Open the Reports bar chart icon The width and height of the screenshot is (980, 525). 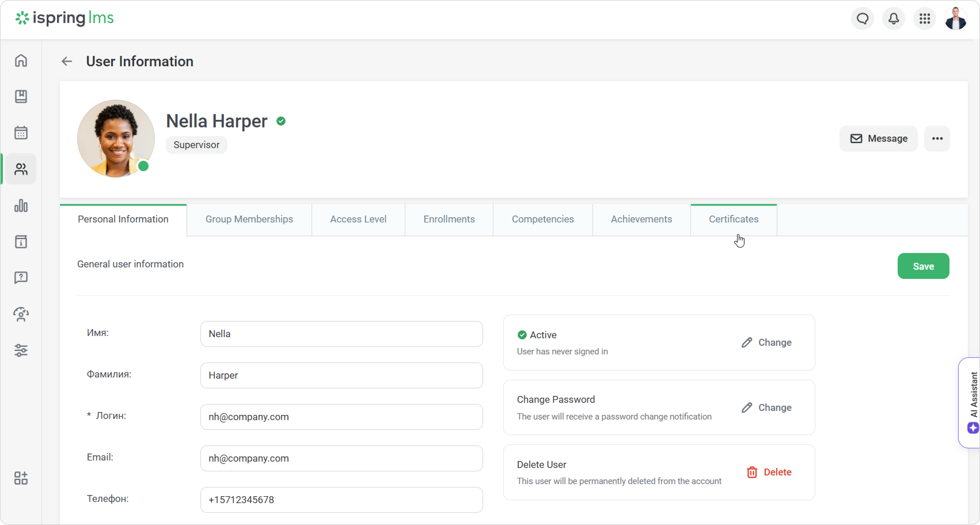click(21, 205)
